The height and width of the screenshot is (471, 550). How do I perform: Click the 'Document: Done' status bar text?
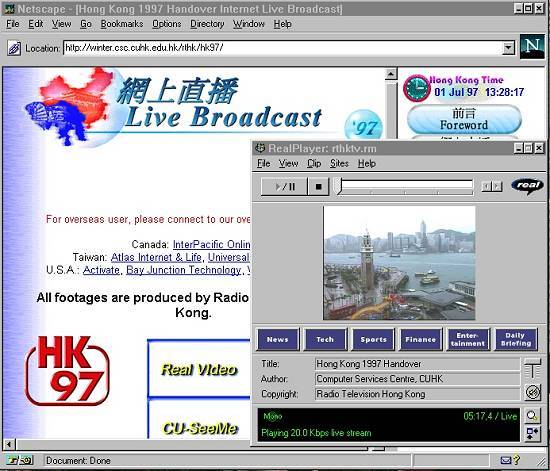pyautogui.click(x=78, y=460)
